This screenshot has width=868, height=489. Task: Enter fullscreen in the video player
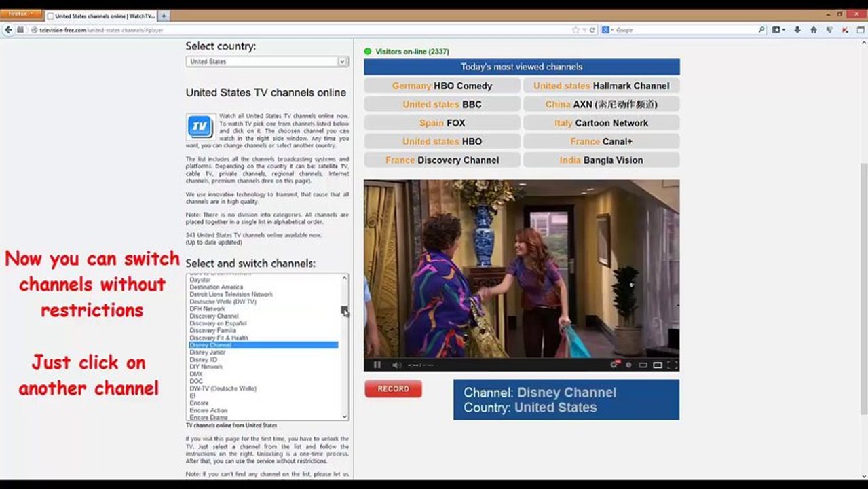point(672,365)
